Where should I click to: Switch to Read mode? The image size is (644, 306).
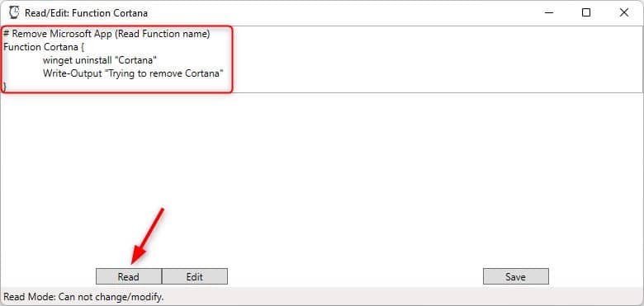coord(129,277)
